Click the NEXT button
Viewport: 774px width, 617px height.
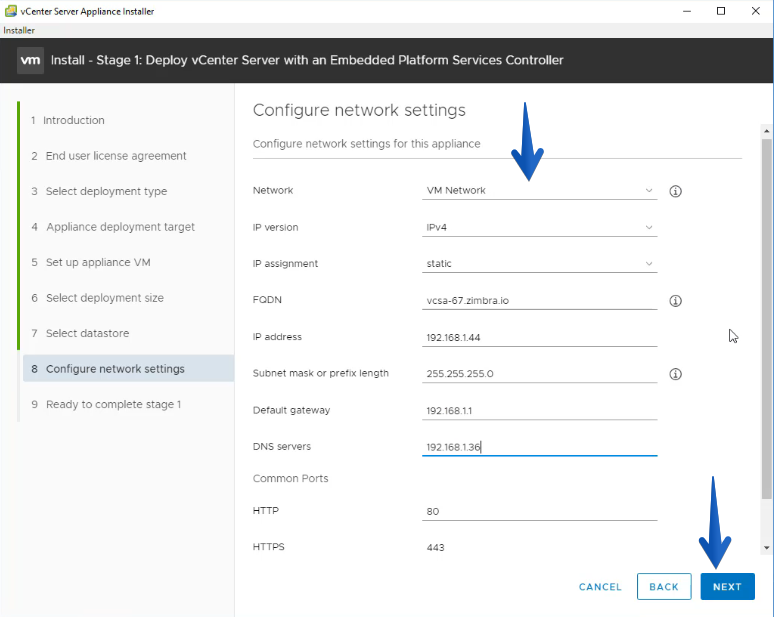click(x=727, y=586)
